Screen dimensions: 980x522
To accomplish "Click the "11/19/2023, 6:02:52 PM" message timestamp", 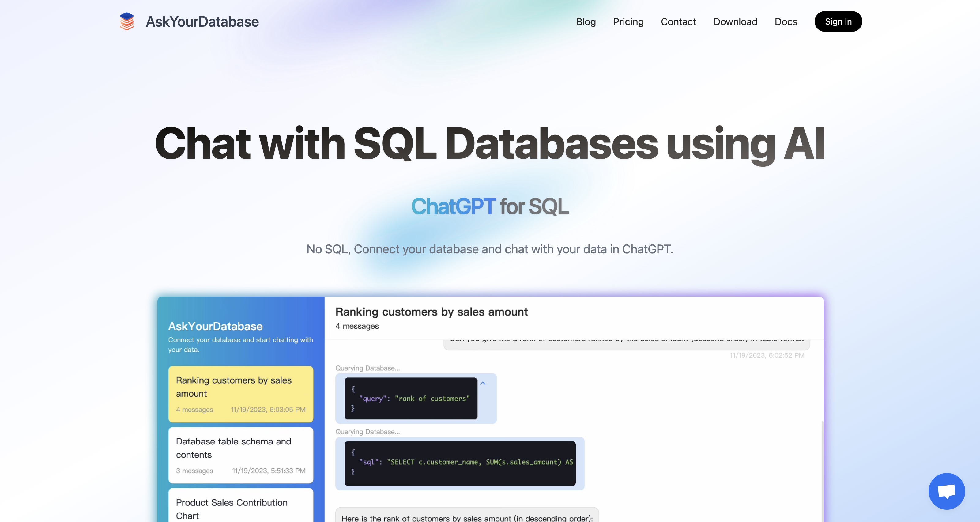I will pyautogui.click(x=767, y=355).
